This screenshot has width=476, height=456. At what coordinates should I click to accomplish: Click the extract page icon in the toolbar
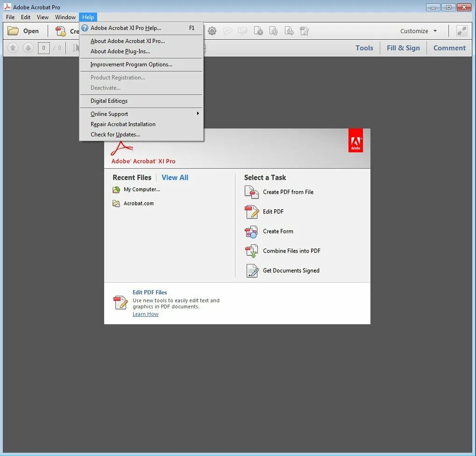tap(289, 31)
